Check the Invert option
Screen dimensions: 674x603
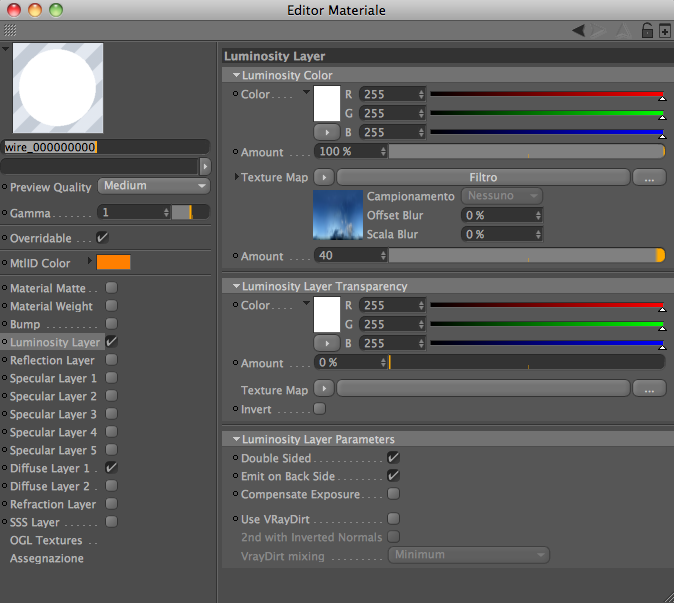[319, 408]
